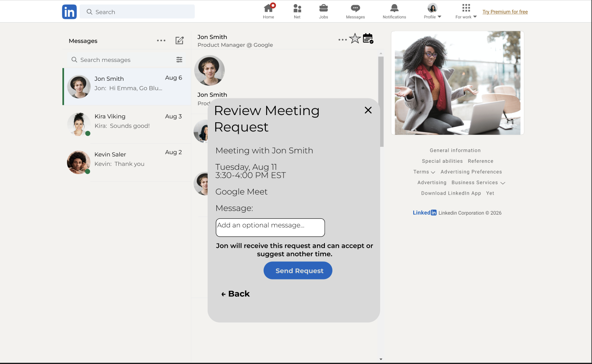Click the Tuesday, Aug 11 date text

tap(246, 167)
